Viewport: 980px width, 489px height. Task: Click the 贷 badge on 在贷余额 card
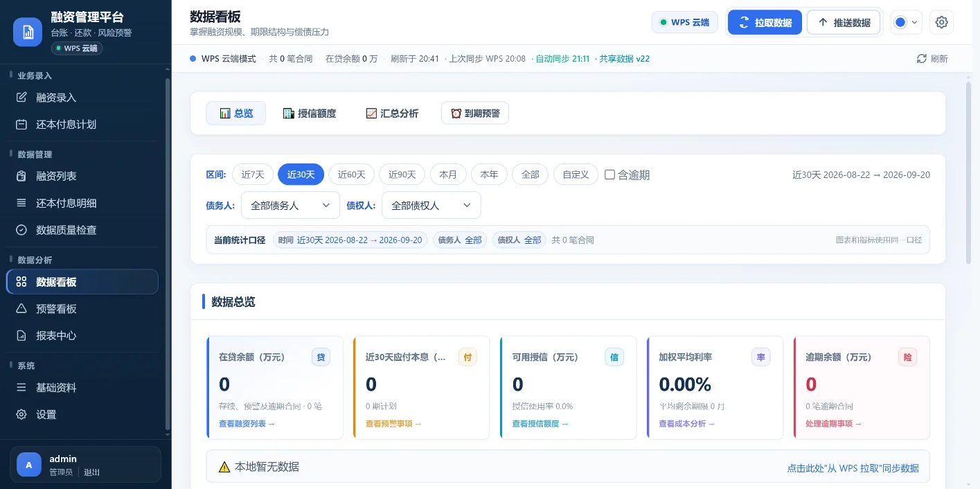point(321,357)
